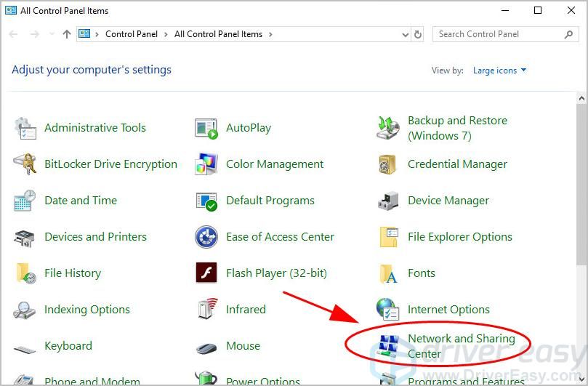The image size is (588, 386).
Task: Click the Date and Time icon
Action: point(25,201)
